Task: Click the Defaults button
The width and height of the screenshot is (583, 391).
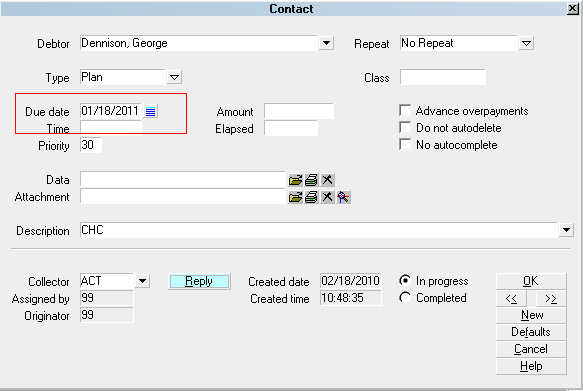Action: 531,332
